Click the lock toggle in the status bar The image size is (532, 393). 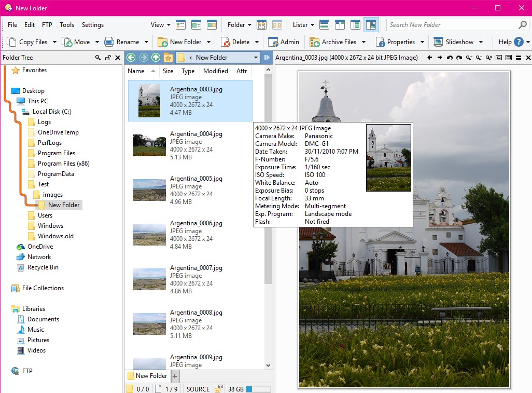pyautogui.click(x=218, y=388)
